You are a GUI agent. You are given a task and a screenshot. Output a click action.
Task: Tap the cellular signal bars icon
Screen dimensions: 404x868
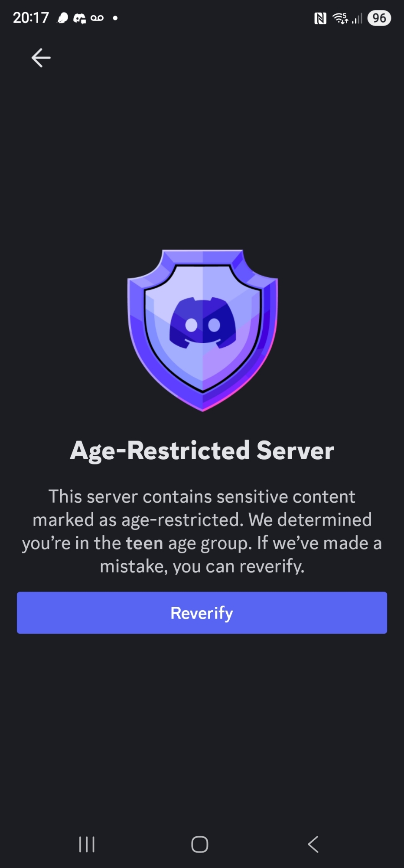[357, 18]
